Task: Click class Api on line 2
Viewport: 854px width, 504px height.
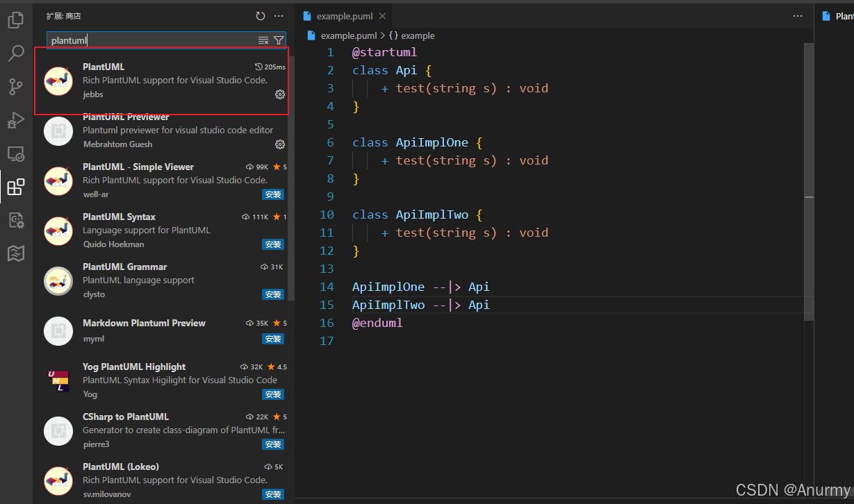Action: (x=385, y=70)
